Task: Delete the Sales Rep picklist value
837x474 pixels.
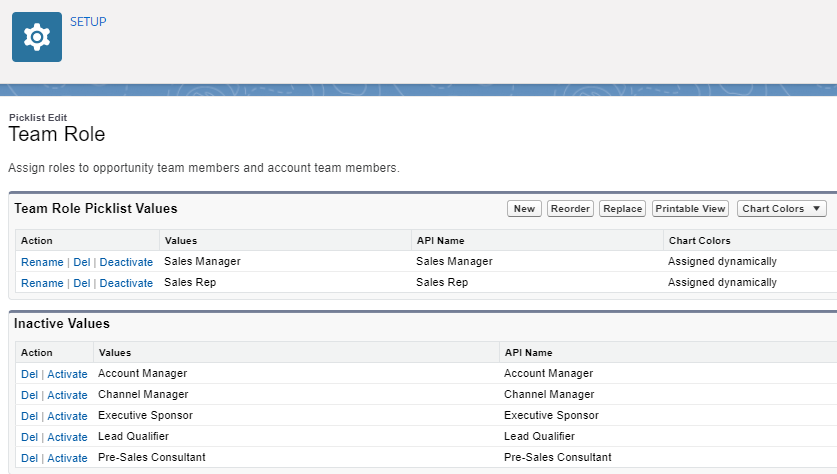Action: [82, 283]
